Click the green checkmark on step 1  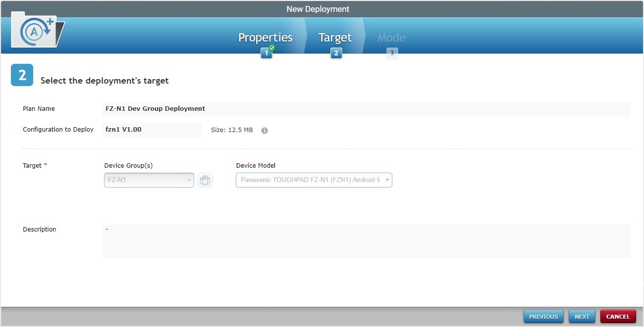(271, 48)
